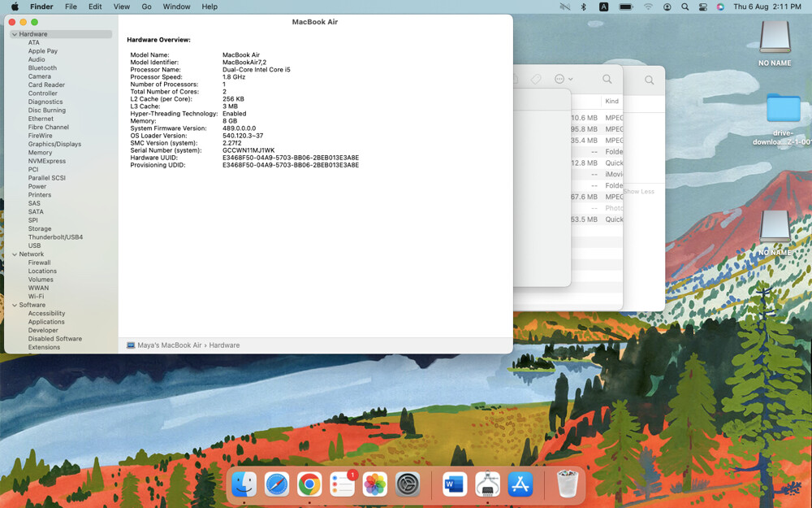The height and width of the screenshot is (508, 812).
Task: Select Applications under Software
Action: pyautogui.click(x=46, y=322)
